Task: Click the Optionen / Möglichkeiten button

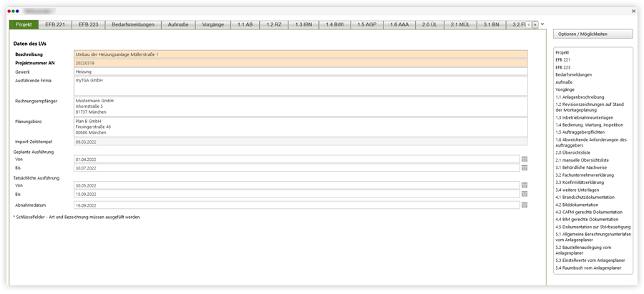Action: (592, 34)
